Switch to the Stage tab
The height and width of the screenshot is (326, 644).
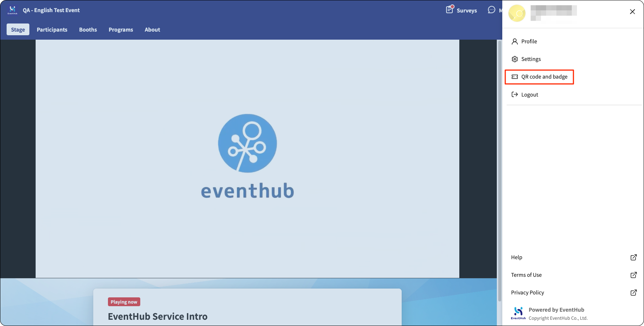(18, 29)
